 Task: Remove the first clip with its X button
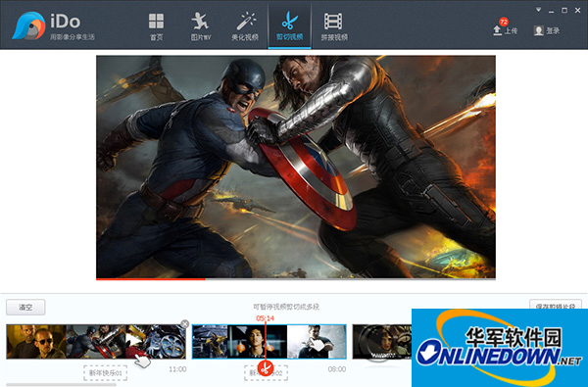pos(184,323)
